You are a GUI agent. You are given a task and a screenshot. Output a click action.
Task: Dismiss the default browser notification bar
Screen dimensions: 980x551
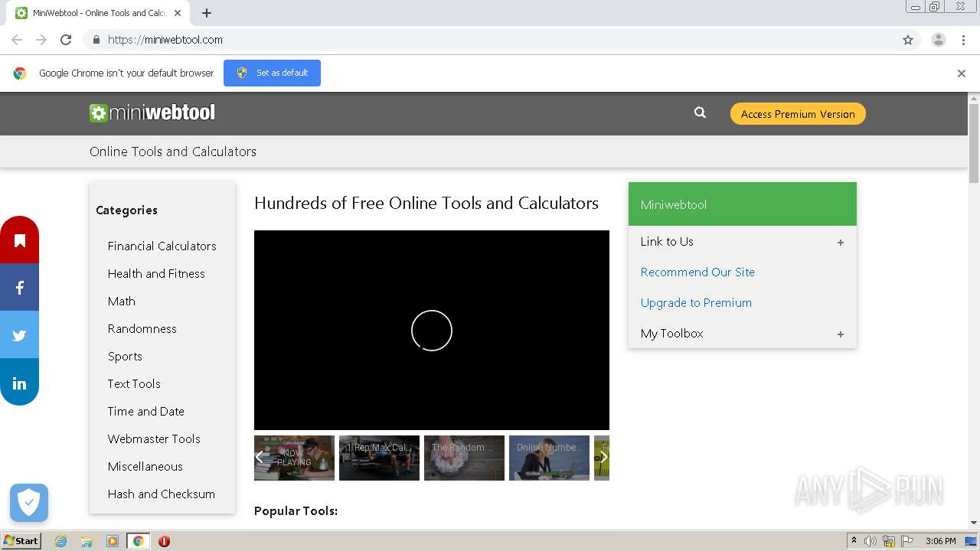[x=962, y=73]
